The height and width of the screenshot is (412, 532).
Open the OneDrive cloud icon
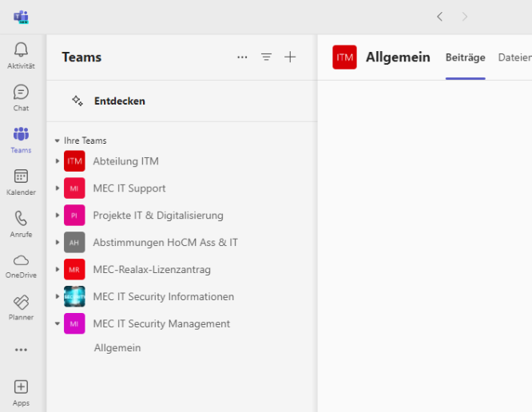pyautogui.click(x=21, y=260)
